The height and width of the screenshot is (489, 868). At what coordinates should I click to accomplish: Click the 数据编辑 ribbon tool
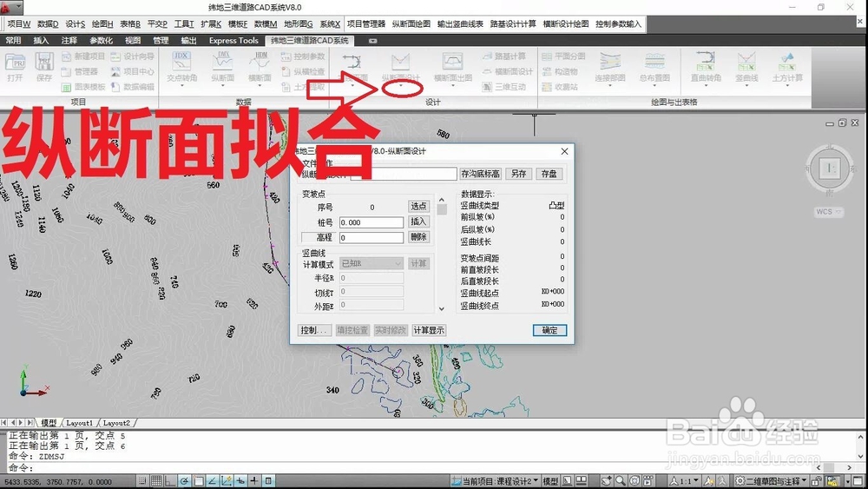point(132,87)
